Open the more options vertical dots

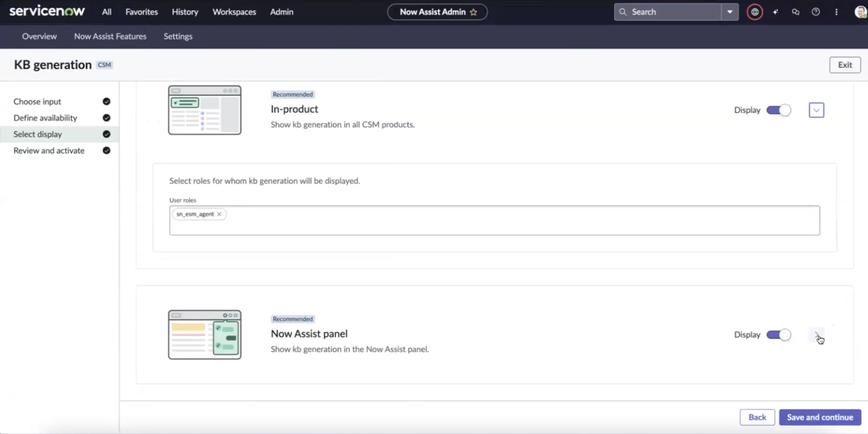point(836,12)
